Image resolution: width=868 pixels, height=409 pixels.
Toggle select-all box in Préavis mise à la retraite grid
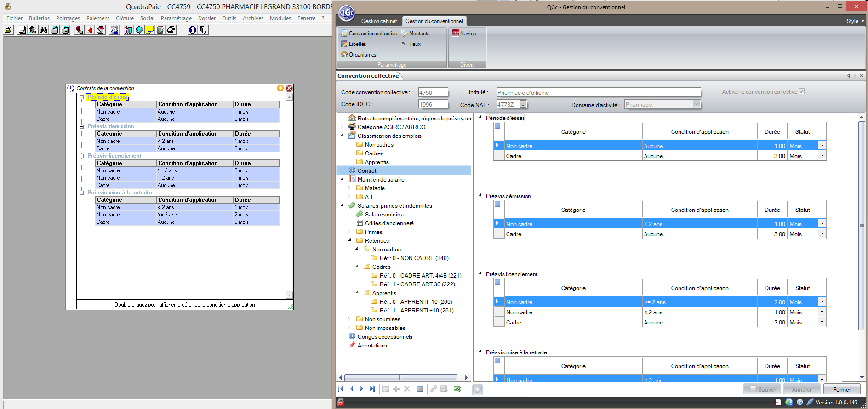click(497, 360)
